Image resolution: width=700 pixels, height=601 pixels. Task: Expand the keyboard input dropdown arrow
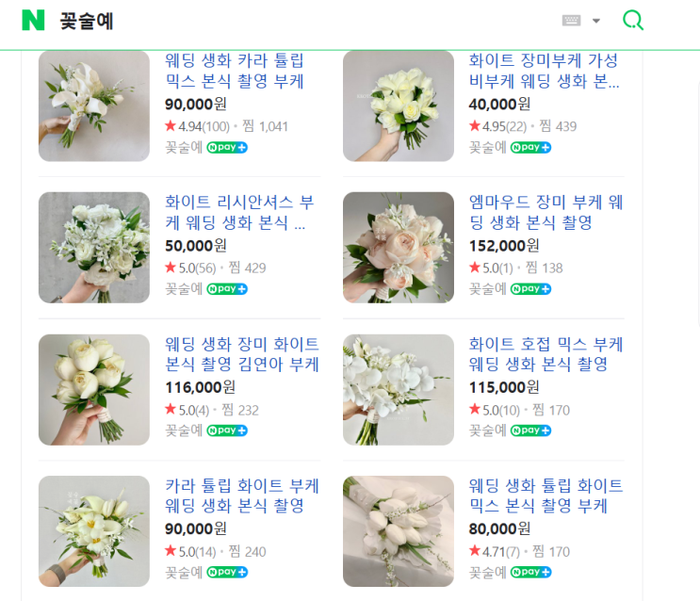click(595, 22)
